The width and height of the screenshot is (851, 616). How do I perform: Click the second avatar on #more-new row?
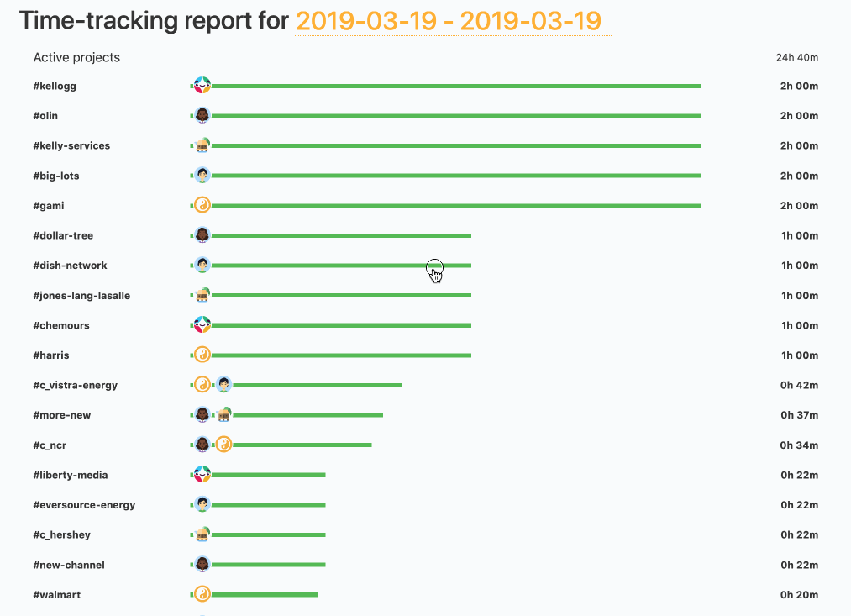(x=223, y=414)
